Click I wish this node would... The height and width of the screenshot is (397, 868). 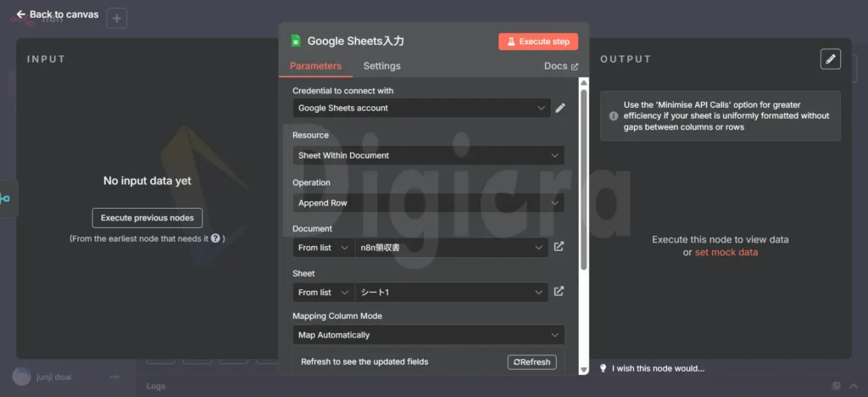658,369
